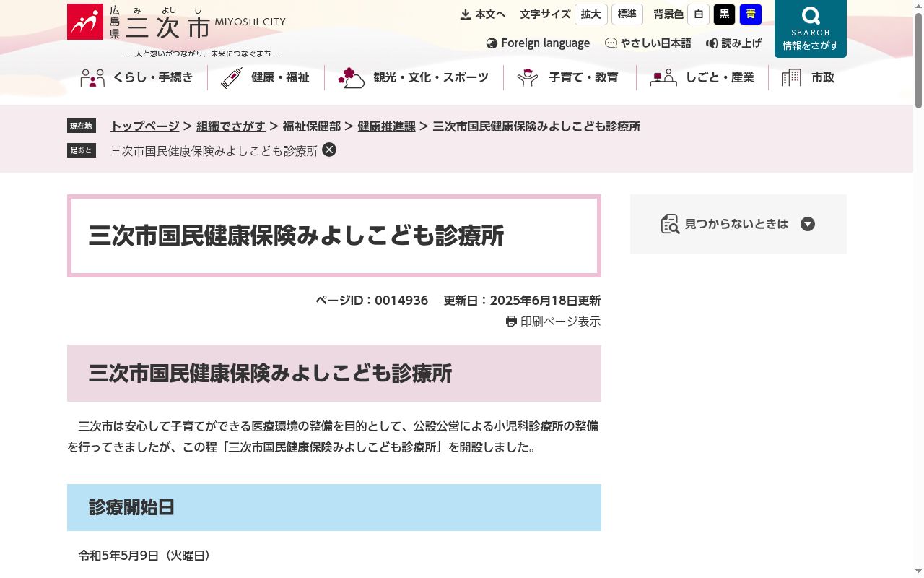Click the download arrow icon beside 本文へ

click(466, 14)
